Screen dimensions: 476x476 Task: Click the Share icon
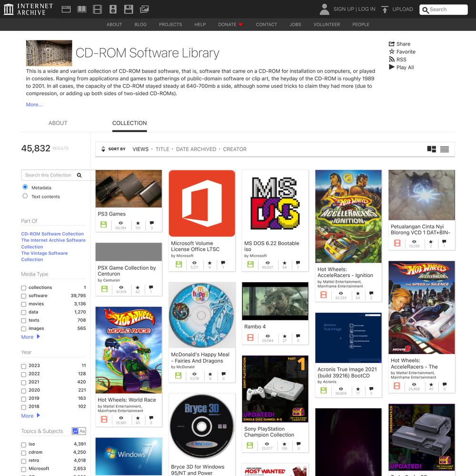click(x=392, y=44)
